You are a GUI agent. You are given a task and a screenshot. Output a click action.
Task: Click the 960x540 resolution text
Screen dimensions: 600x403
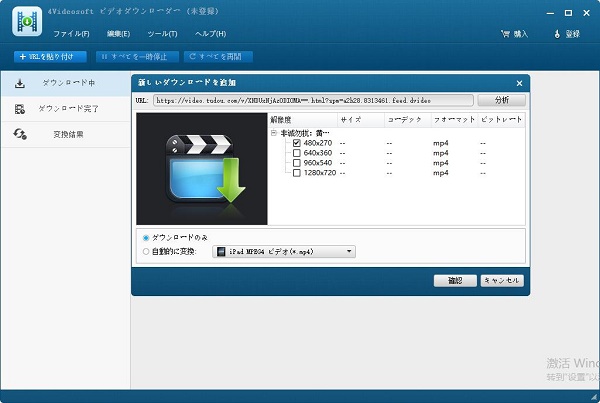click(x=318, y=163)
